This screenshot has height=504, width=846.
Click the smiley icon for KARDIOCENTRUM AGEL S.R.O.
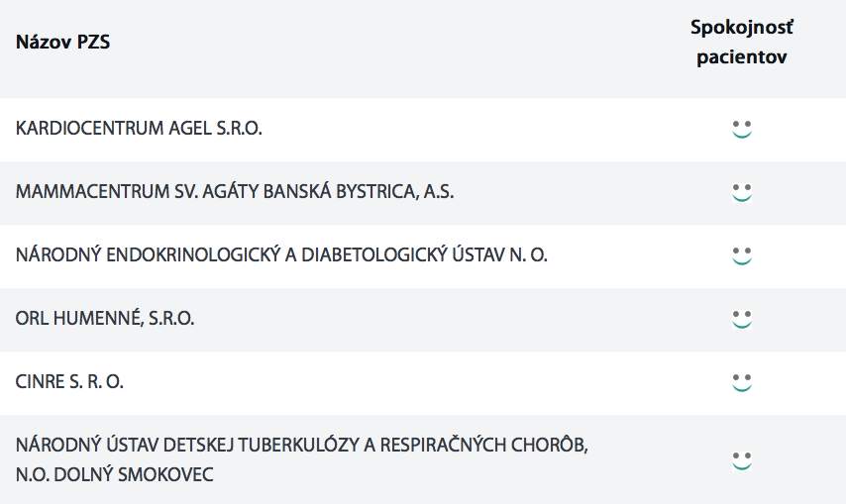point(741,130)
